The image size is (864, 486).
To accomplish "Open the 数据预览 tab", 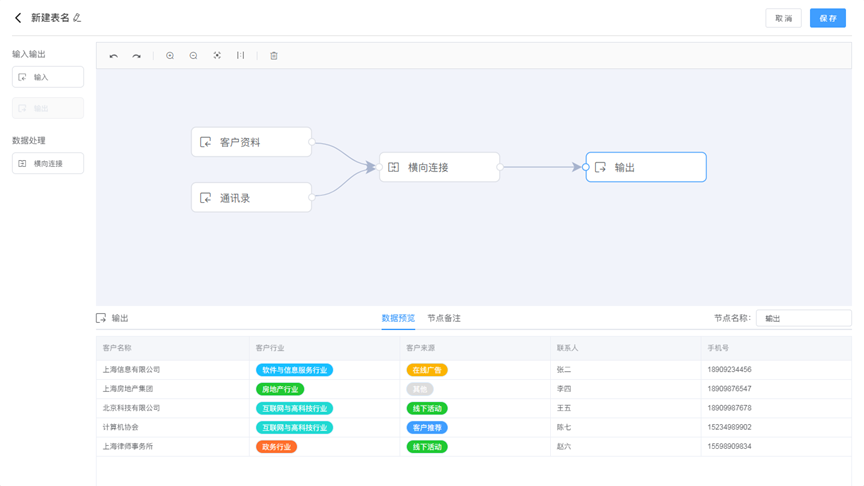I will tap(398, 318).
